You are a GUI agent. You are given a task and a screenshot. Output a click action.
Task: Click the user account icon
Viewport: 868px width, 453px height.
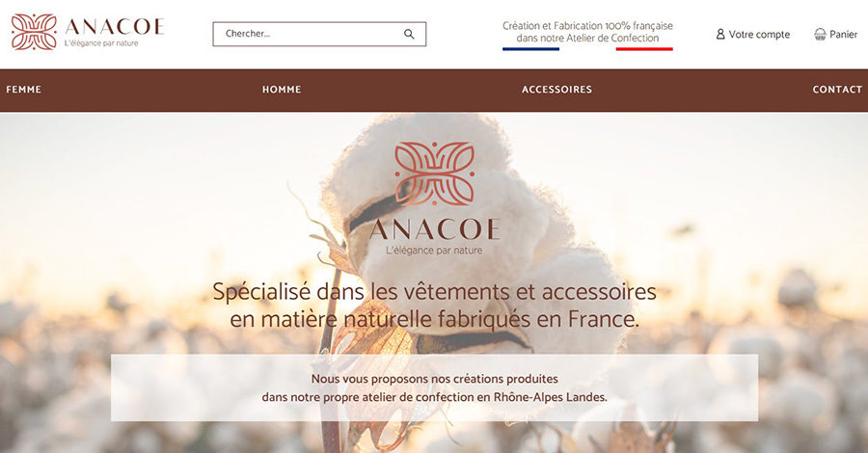click(x=720, y=35)
